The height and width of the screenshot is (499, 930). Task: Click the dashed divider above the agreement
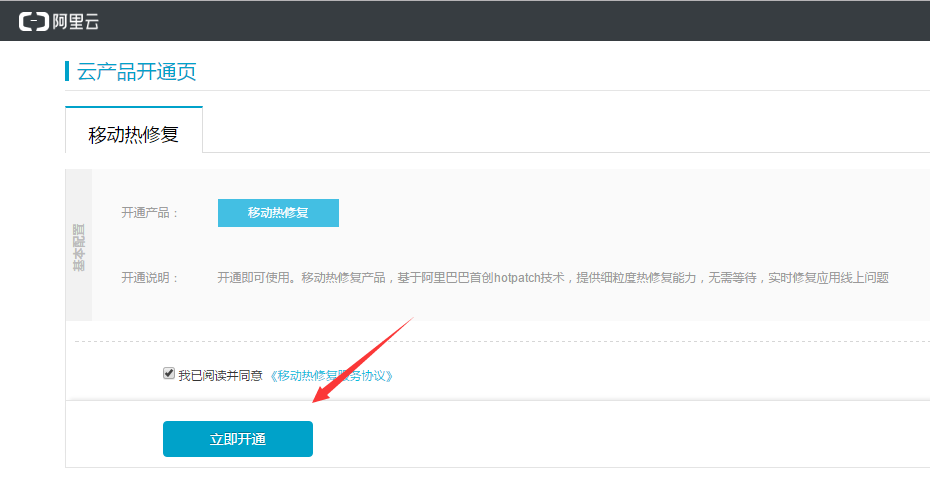pos(502,342)
